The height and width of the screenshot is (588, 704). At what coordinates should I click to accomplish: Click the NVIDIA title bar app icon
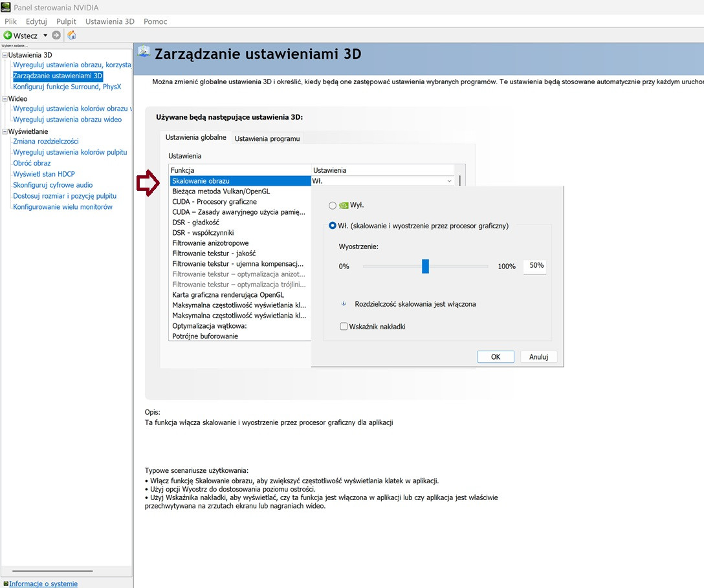pyautogui.click(x=6, y=7)
